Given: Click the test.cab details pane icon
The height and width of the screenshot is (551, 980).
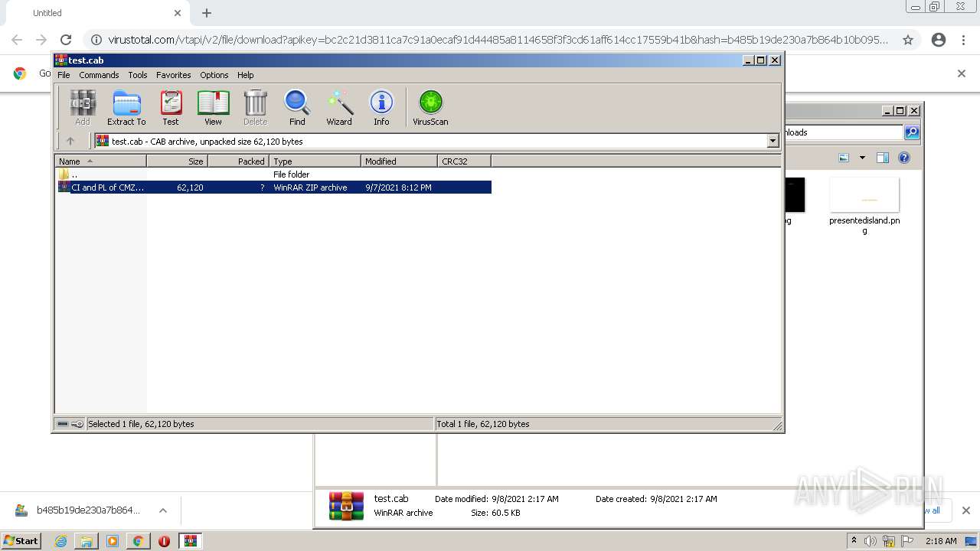Looking at the screenshot, I should tap(346, 506).
